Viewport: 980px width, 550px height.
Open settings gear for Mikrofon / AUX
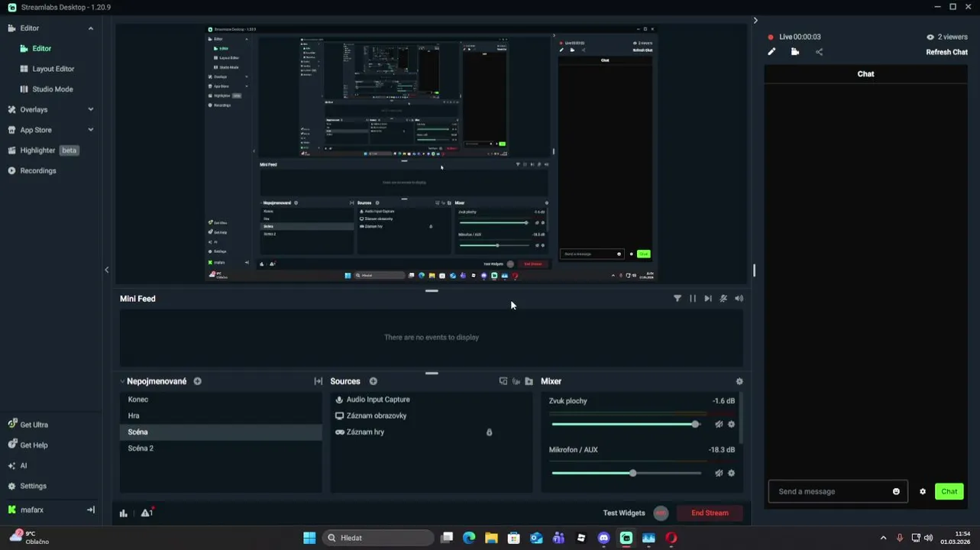point(731,473)
